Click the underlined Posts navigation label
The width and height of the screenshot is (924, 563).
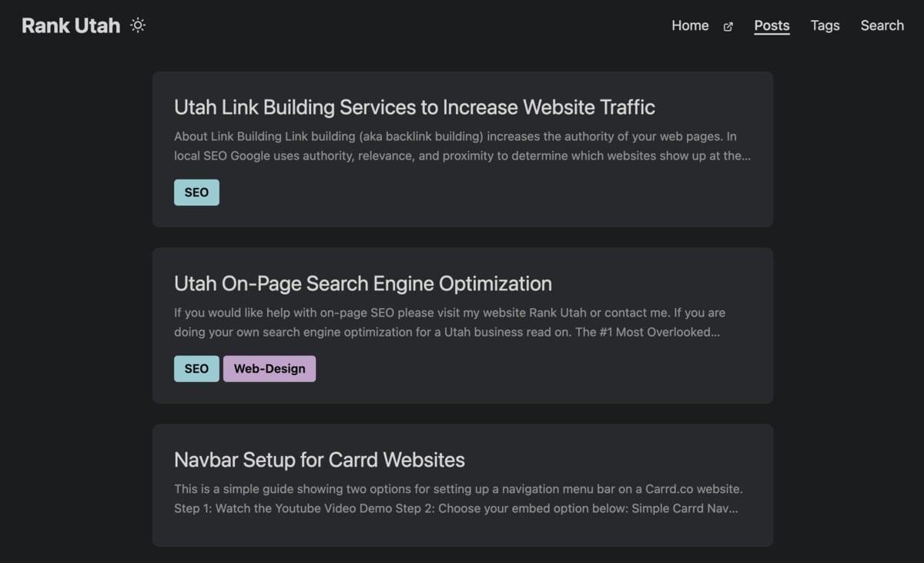click(x=772, y=25)
